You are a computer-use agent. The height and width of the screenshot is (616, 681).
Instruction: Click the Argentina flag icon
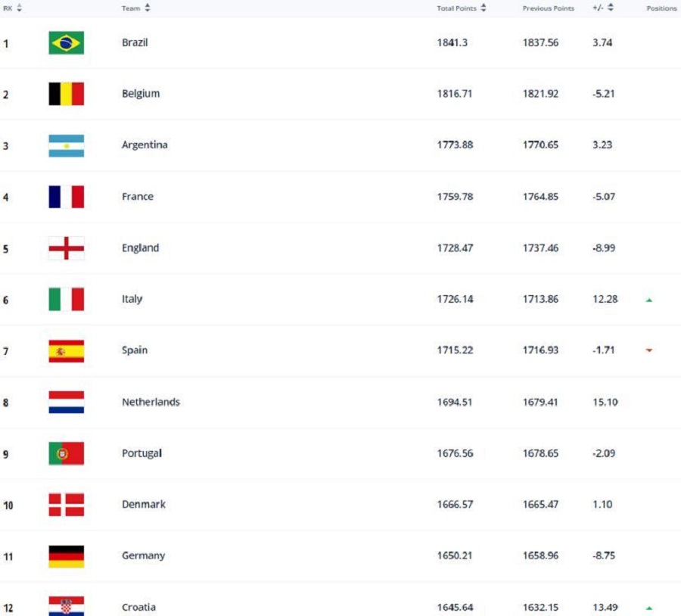pyautogui.click(x=66, y=145)
